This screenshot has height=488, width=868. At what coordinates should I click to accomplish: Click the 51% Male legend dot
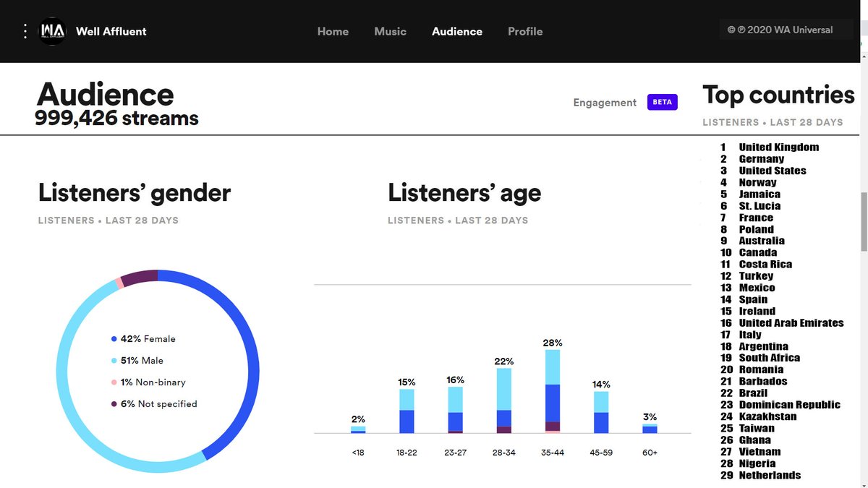click(x=114, y=361)
